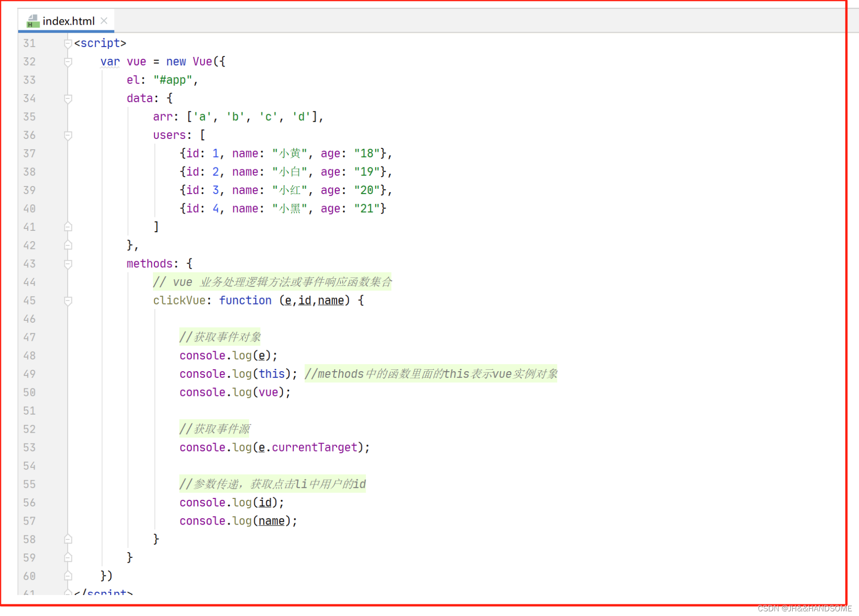Screen dimensions: 859x616
Task: Click "console.log(vue);" on line 50
Action: pyautogui.click(x=235, y=393)
